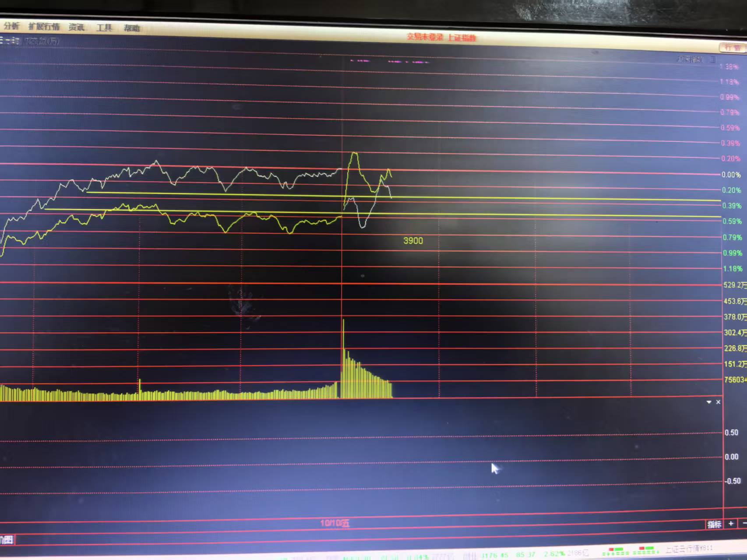Open the 扩展行情 menu
The image size is (747, 560).
pos(44,27)
